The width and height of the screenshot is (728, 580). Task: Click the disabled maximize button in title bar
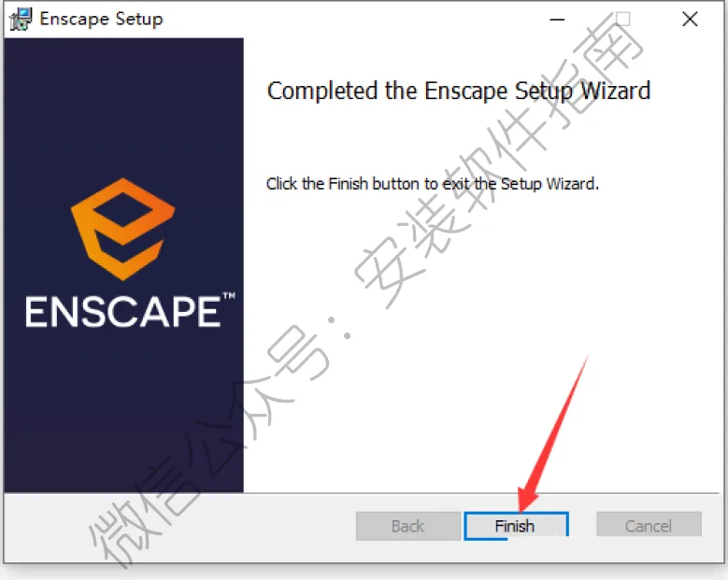click(x=623, y=19)
